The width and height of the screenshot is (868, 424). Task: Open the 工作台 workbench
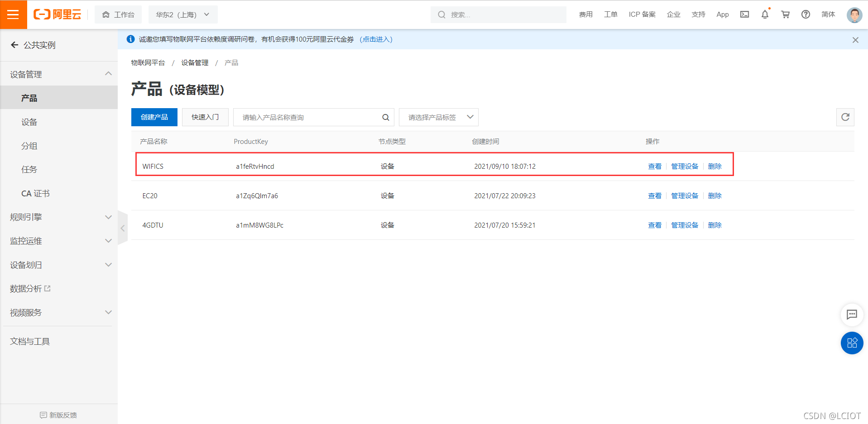coord(118,14)
